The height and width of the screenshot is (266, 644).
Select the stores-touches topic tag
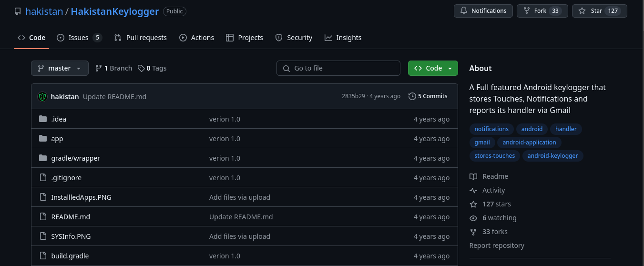coord(495,156)
